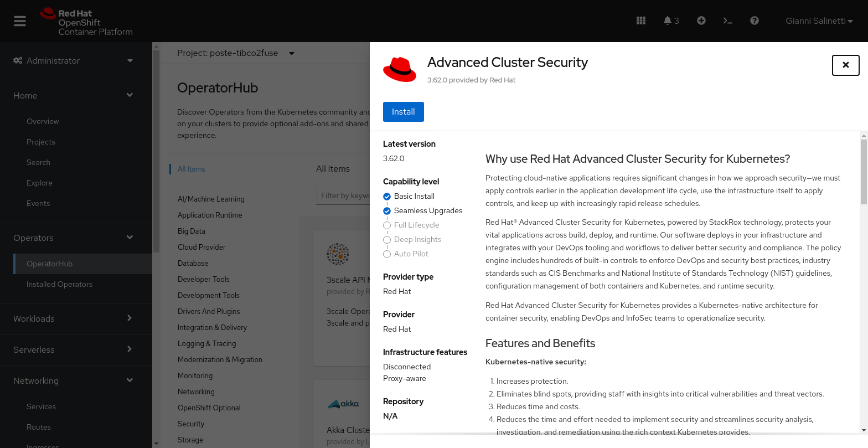Click the 'Proxy-aware' infrastructure feature text
868x448 pixels.
tap(405, 378)
